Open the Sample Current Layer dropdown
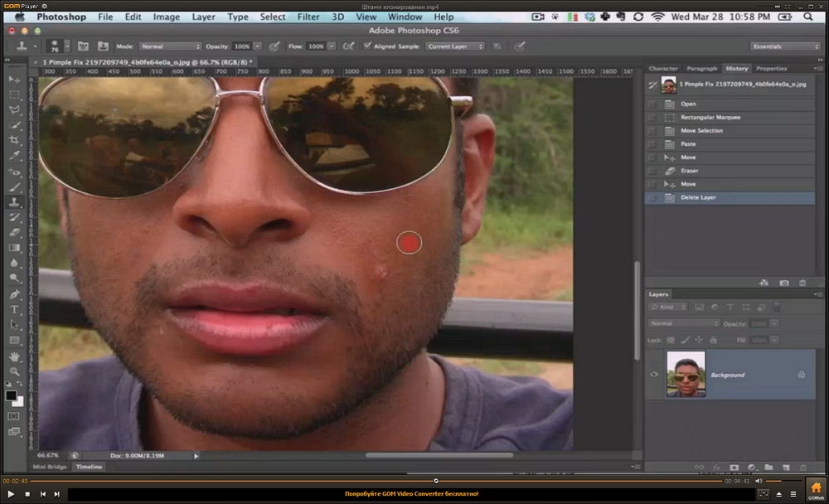This screenshot has height=504, width=829. click(454, 46)
